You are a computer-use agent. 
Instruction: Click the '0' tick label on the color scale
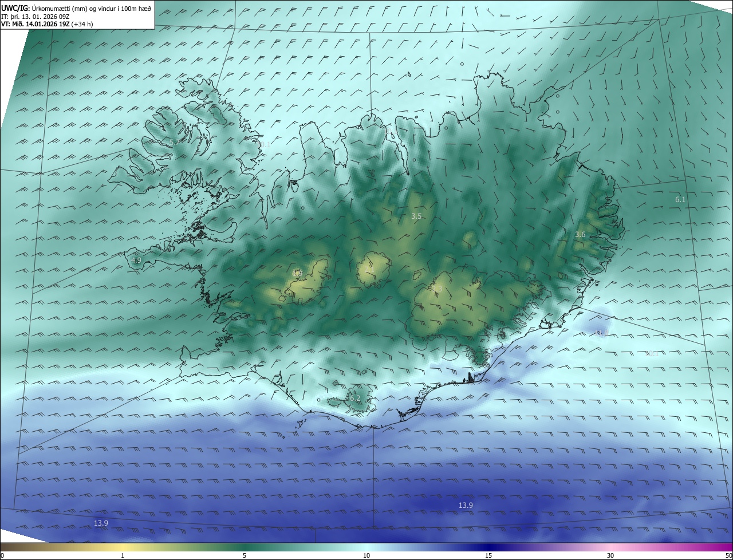2,556
